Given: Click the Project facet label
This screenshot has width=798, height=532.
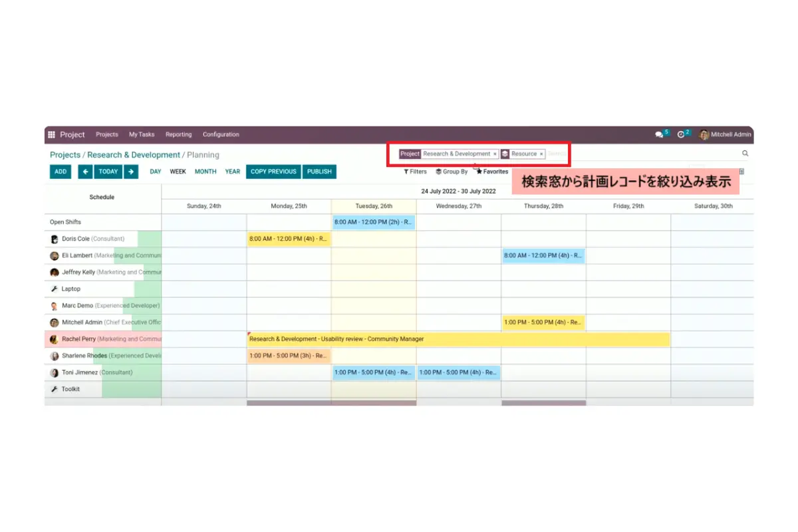Looking at the screenshot, I should click(410, 154).
